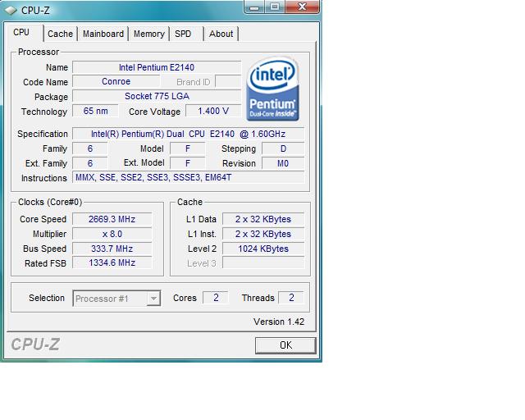Click the Multiplier value 'x 8.0'

[x=112, y=234]
